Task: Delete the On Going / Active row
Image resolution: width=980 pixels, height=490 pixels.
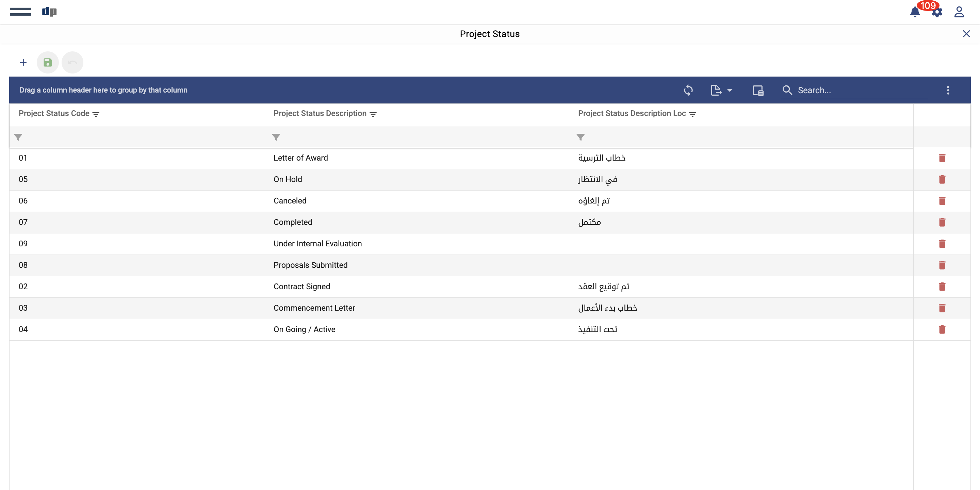Action: pos(942,329)
